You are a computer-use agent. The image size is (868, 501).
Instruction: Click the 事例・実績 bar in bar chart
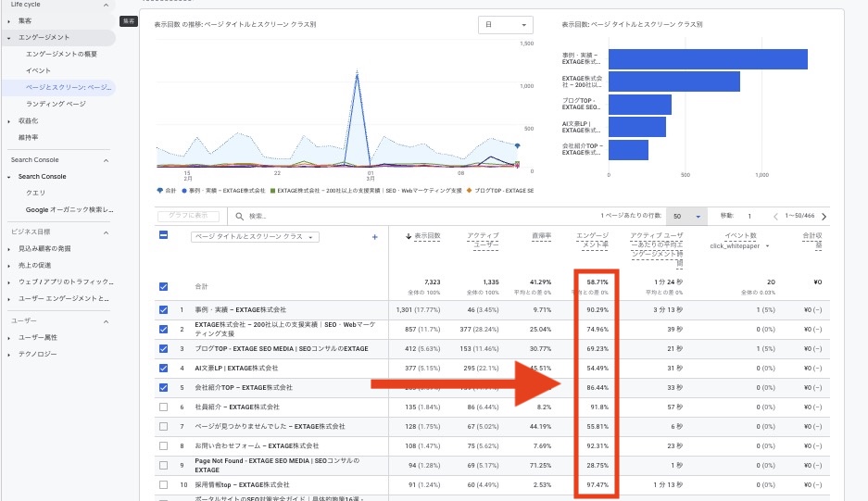[708, 59]
